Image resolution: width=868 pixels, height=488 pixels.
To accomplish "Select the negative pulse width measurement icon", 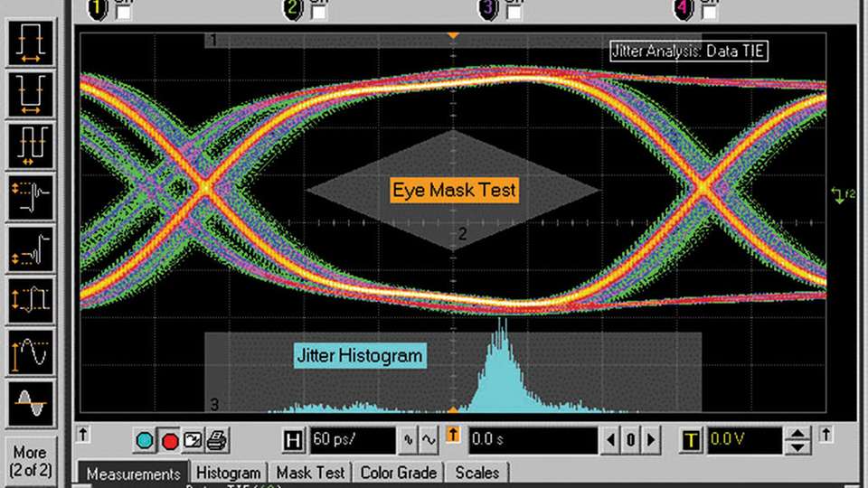I will tap(30, 94).
